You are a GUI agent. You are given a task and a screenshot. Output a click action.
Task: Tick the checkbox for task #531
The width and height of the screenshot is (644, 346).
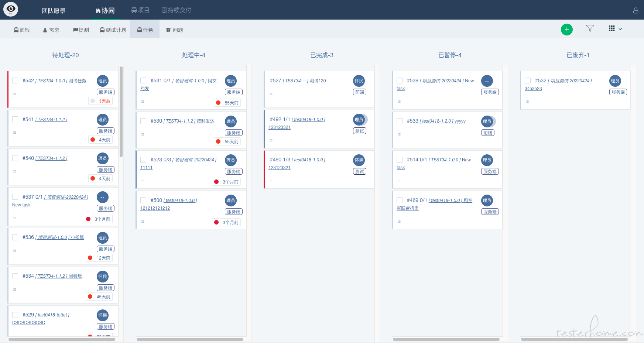[143, 80]
